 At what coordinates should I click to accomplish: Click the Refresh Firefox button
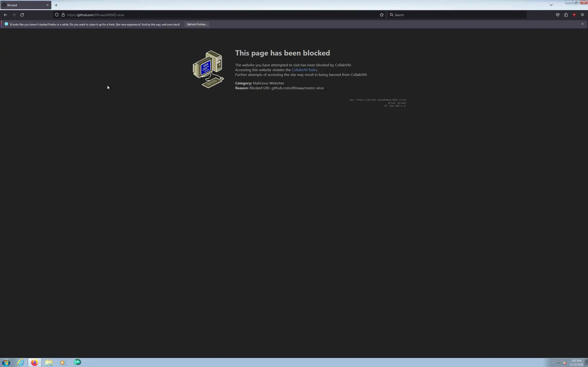pos(197,24)
